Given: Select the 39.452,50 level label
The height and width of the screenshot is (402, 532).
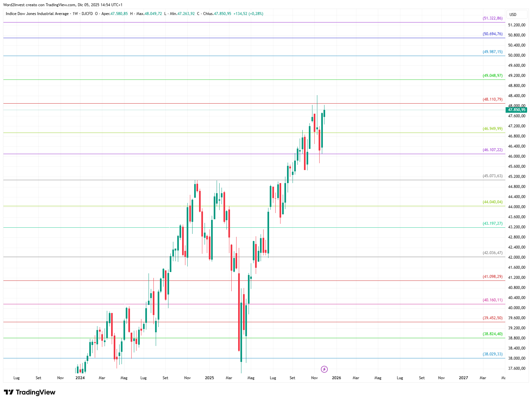Looking at the screenshot, I should click(x=493, y=318).
